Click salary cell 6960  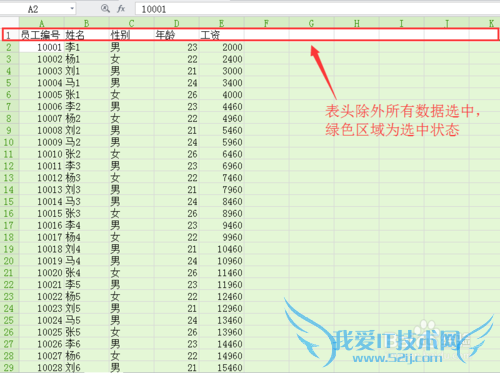point(221,166)
